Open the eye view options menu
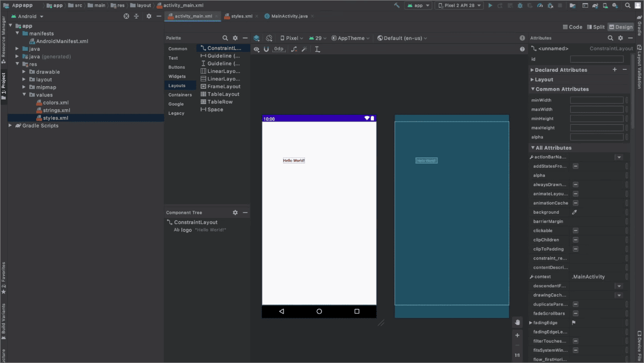This screenshot has height=363, width=644. click(x=256, y=49)
